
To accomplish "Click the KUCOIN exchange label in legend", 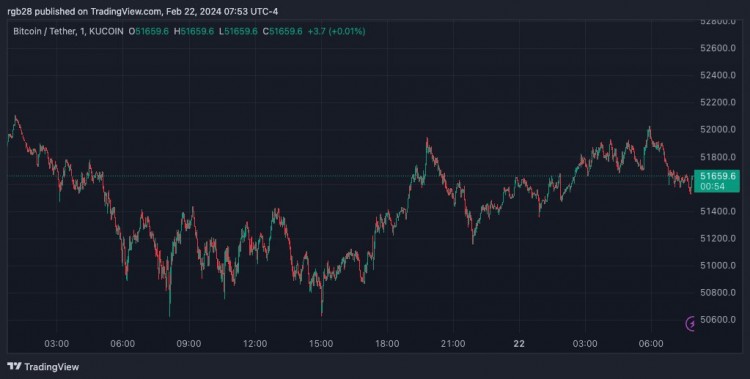I will (x=105, y=32).
